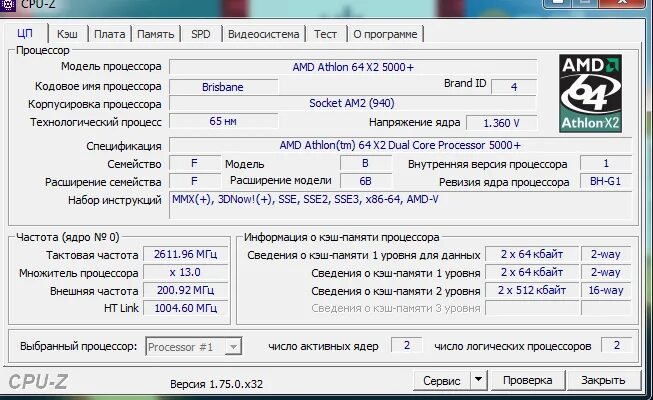
Task: Switch to the Плата tab
Action: [x=110, y=34]
